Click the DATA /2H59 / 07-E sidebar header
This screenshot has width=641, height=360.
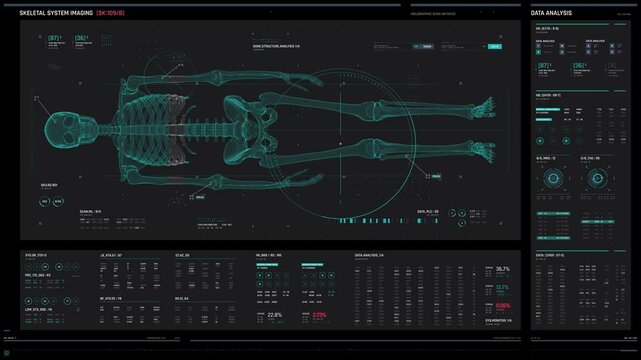(550, 255)
